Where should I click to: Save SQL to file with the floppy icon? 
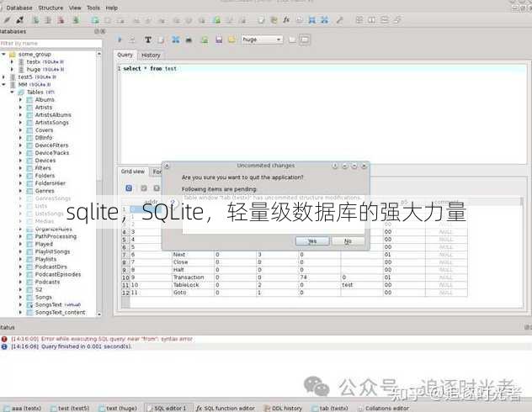click(219, 40)
